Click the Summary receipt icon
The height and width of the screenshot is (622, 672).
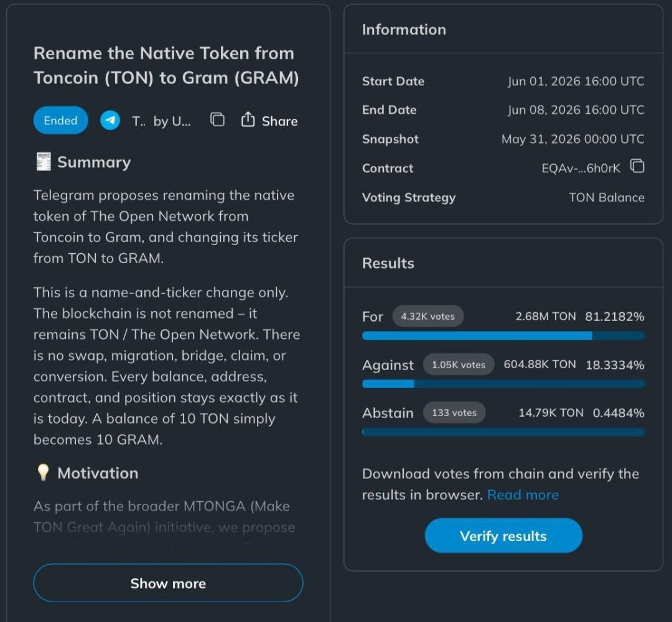[x=44, y=162]
